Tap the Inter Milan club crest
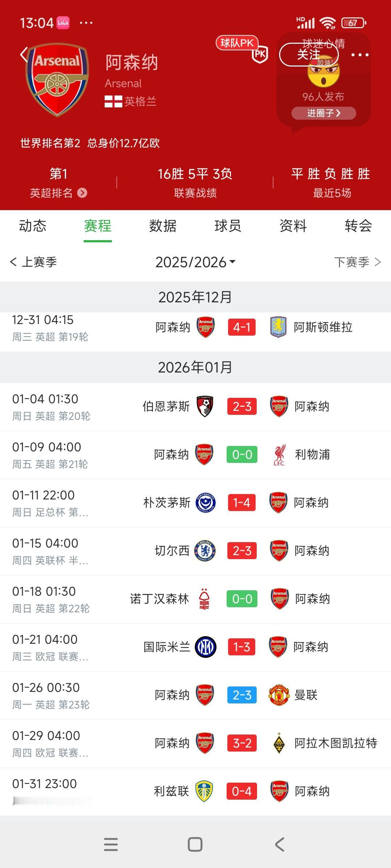The image size is (391, 868). (206, 647)
